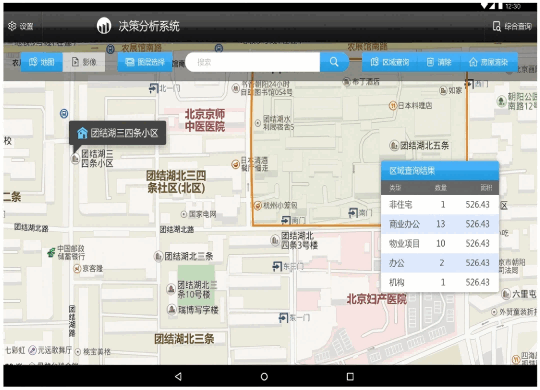The height and width of the screenshot is (390, 540).
Task: Click the 团结湖北三四条社区(北区) label
Action: [x=176, y=182]
